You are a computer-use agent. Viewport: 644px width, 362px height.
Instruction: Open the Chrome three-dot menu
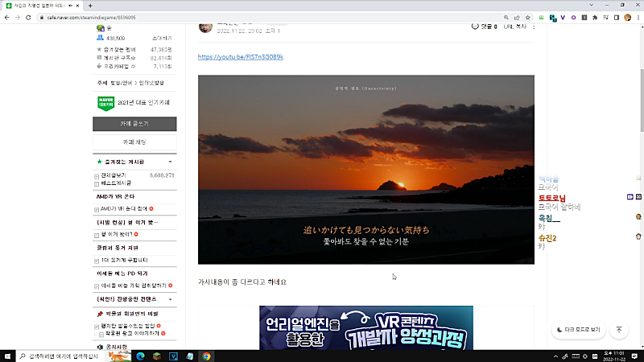tap(638, 18)
